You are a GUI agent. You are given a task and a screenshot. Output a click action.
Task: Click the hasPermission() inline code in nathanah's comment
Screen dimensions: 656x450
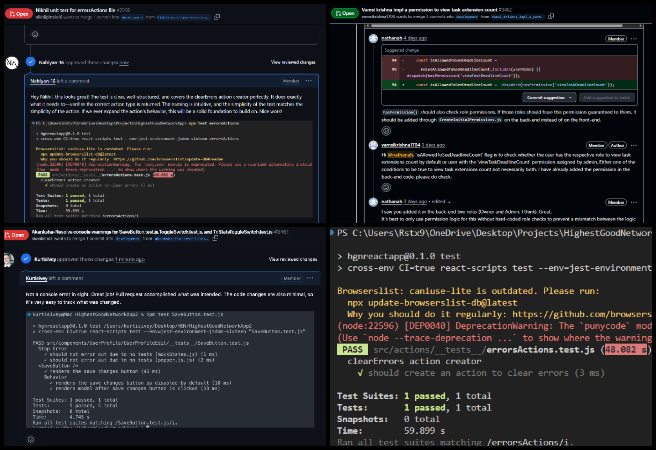click(x=400, y=112)
